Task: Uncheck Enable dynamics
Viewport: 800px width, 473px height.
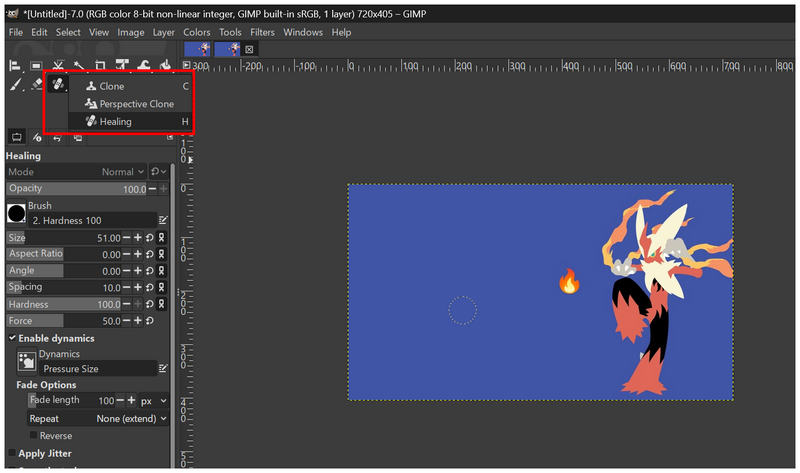Action: click(x=12, y=338)
